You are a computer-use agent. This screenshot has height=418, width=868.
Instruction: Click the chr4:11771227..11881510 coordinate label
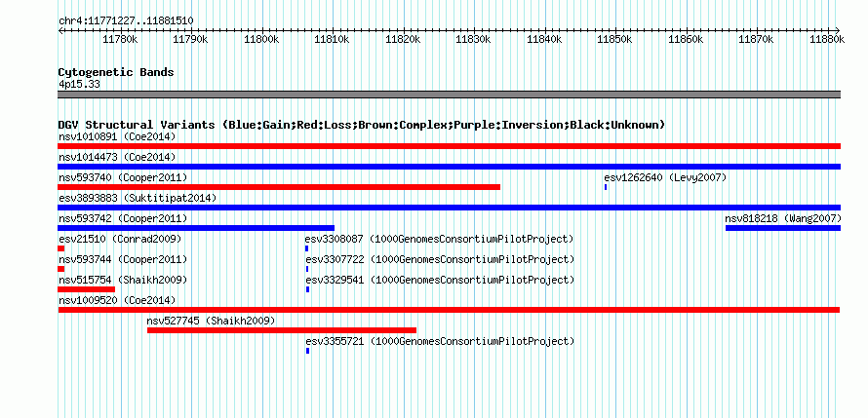click(126, 21)
